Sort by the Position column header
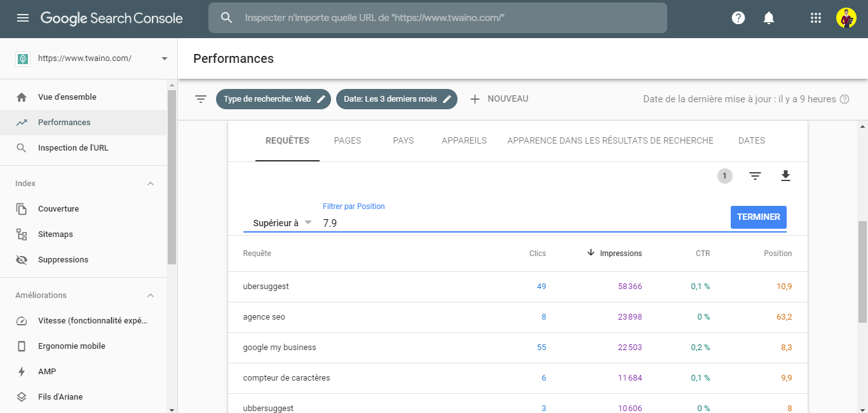 pos(778,254)
